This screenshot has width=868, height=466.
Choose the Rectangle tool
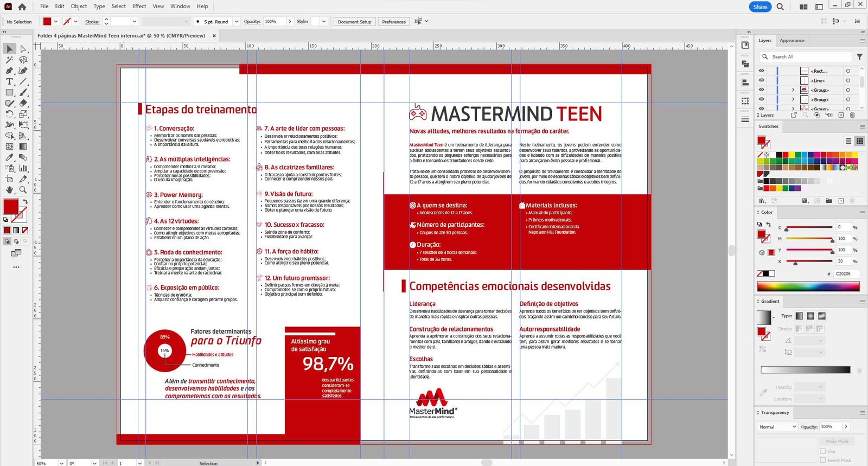pyautogui.click(x=10, y=92)
